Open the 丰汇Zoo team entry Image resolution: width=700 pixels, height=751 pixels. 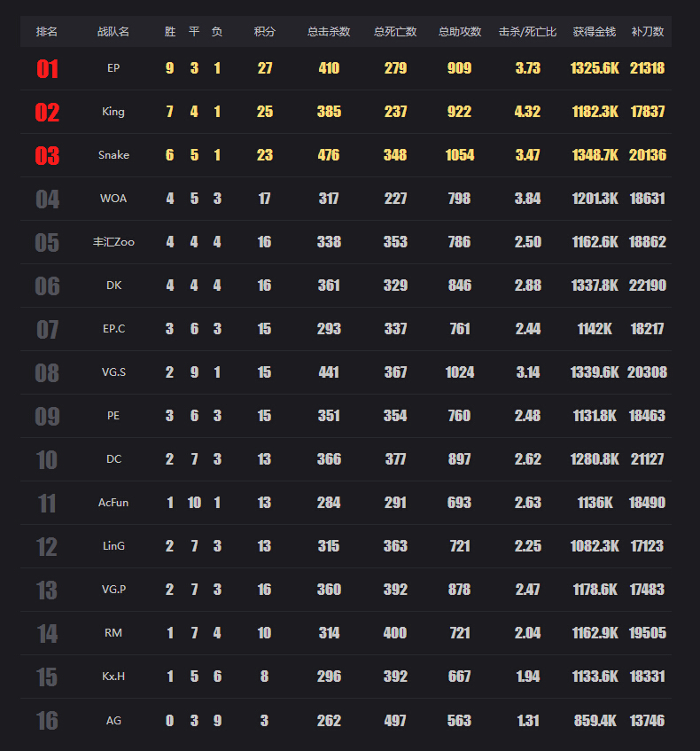113,242
